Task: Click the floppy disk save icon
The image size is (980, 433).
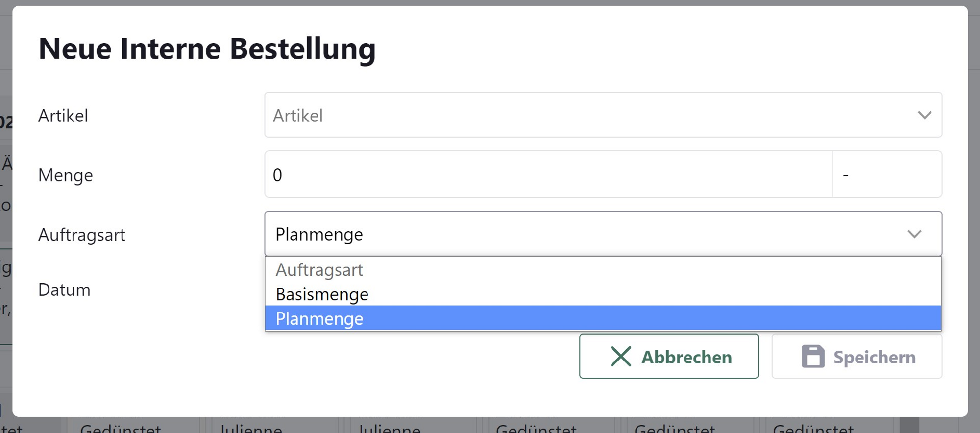Action: (x=813, y=357)
